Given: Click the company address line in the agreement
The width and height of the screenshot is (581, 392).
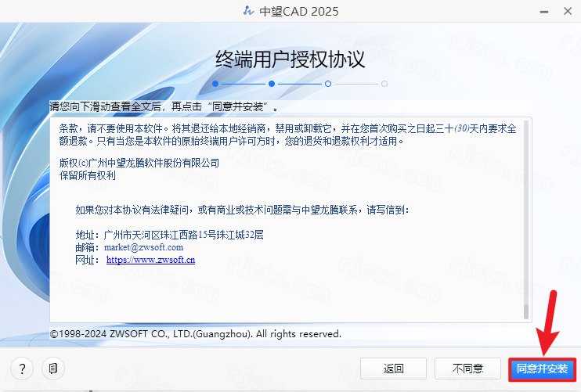Looking at the screenshot, I should [170, 234].
